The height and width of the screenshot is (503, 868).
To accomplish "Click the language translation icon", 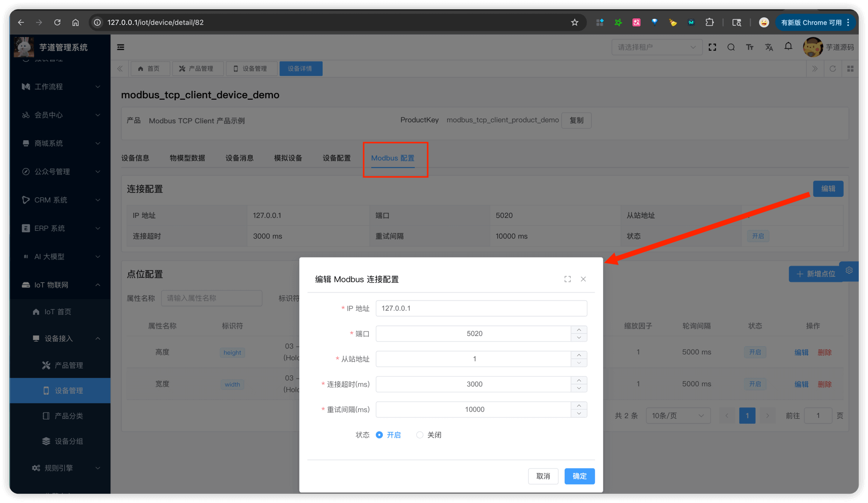I will [x=769, y=47].
